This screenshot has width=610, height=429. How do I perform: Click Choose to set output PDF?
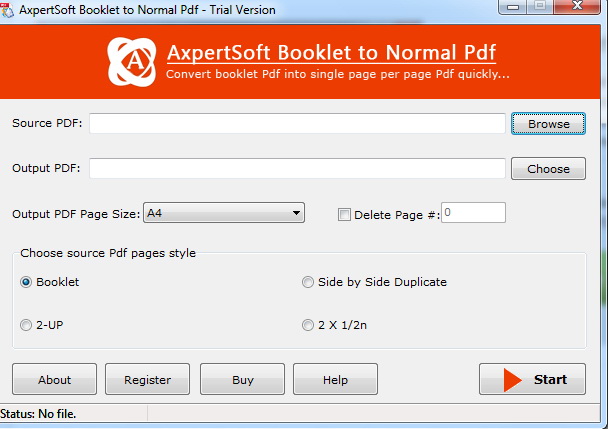point(548,169)
